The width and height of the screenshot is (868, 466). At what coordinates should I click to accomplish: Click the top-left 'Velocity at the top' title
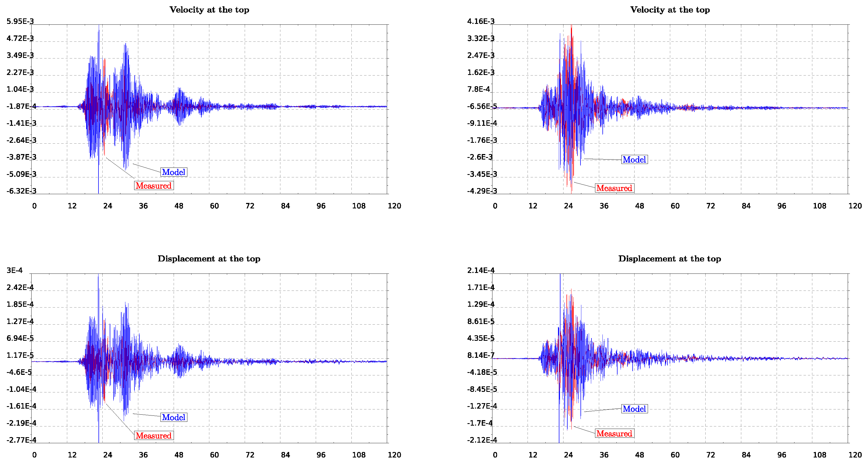pos(209,10)
